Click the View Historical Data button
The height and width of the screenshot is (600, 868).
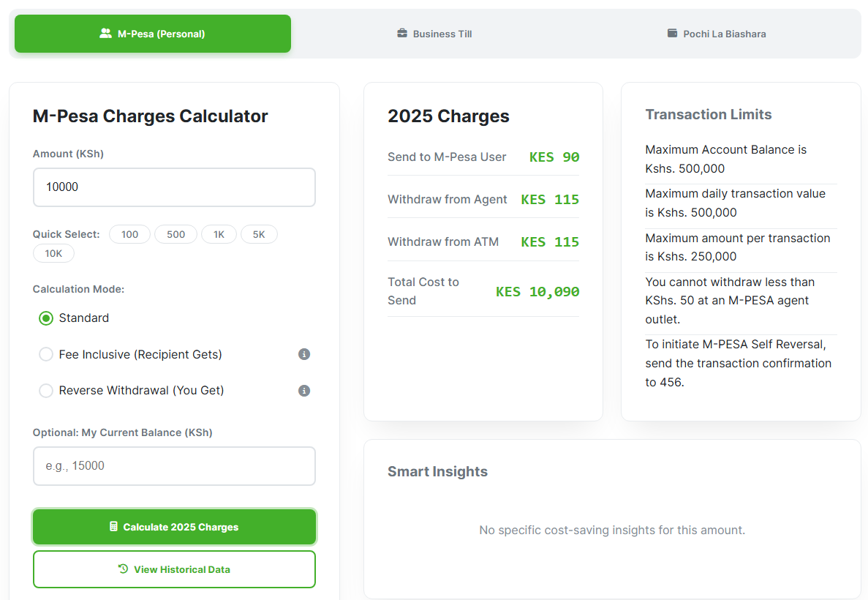(174, 569)
